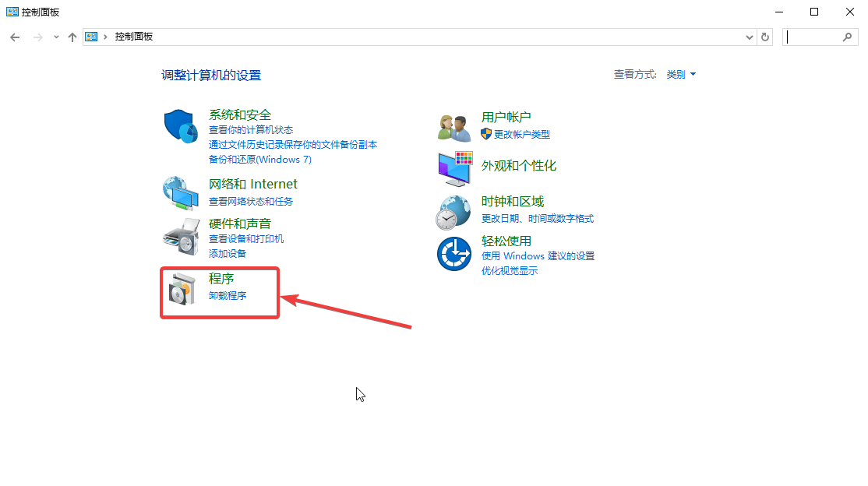Open 网络和 Internet category heading
This screenshot has height=486, width=868.
tap(253, 184)
